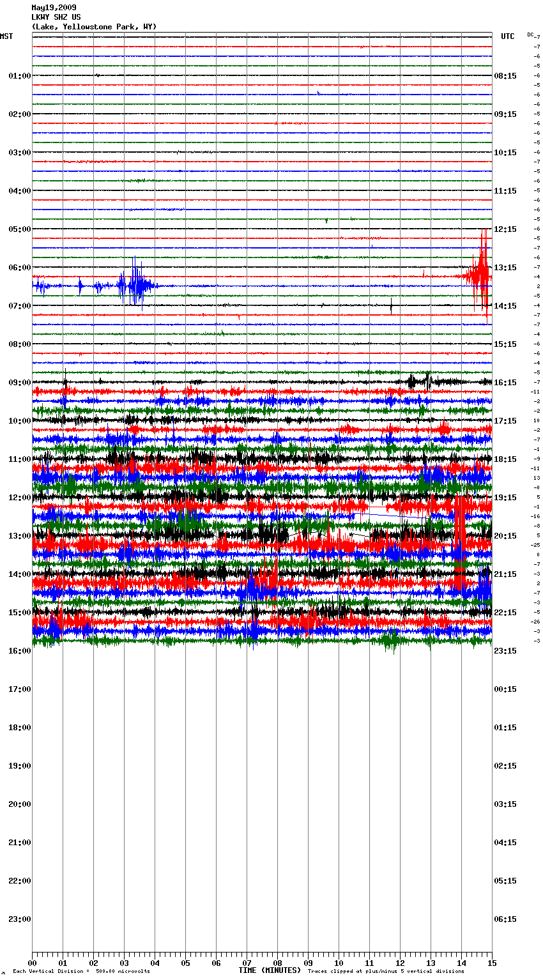The width and height of the screenshot is (543, 980).
Task: Select the 15:00 MST row label
Action: tap(19, 613)
